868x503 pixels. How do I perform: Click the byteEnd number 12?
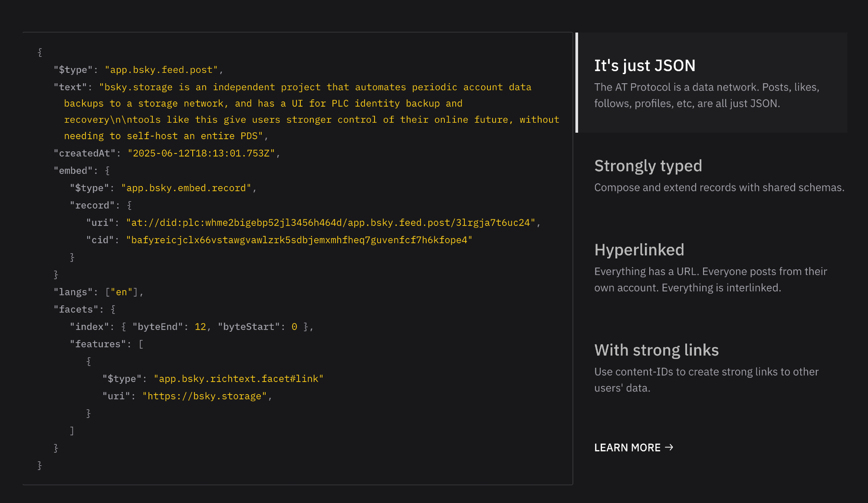tap(200, 327)
